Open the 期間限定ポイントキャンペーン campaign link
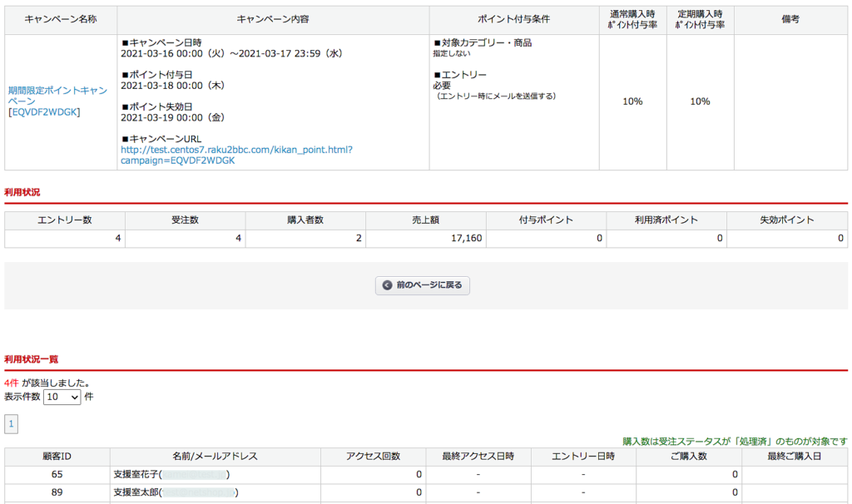Image resolution: width=852 pixels, height=504 pixels. tap(57, 95)
